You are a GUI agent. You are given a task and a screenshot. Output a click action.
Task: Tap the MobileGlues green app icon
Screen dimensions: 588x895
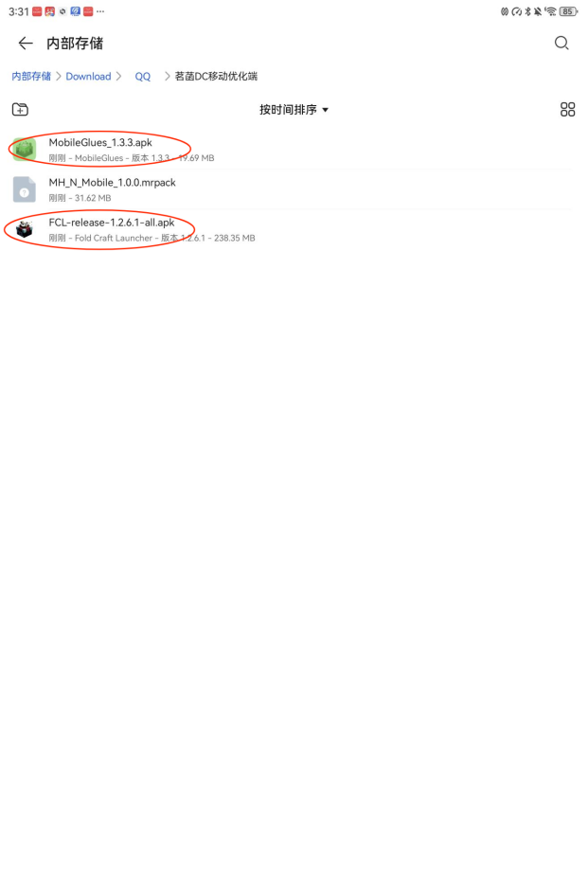(x=25, y=150)
